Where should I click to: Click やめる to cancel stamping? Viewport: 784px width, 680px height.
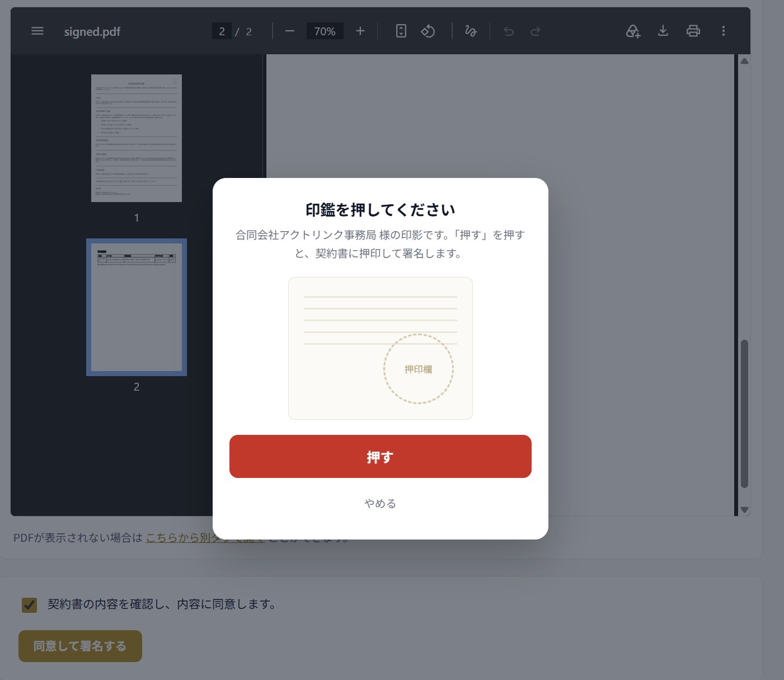(381, 504)
